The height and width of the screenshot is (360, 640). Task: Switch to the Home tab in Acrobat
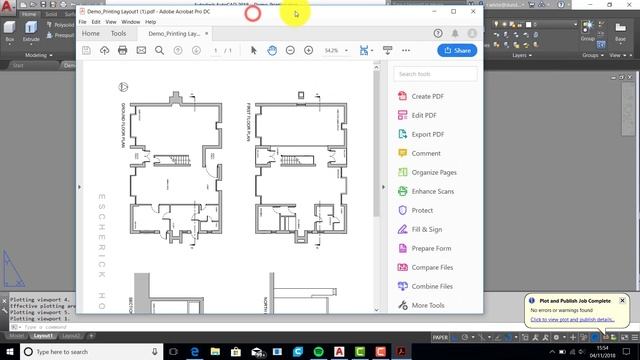point(91,33)
